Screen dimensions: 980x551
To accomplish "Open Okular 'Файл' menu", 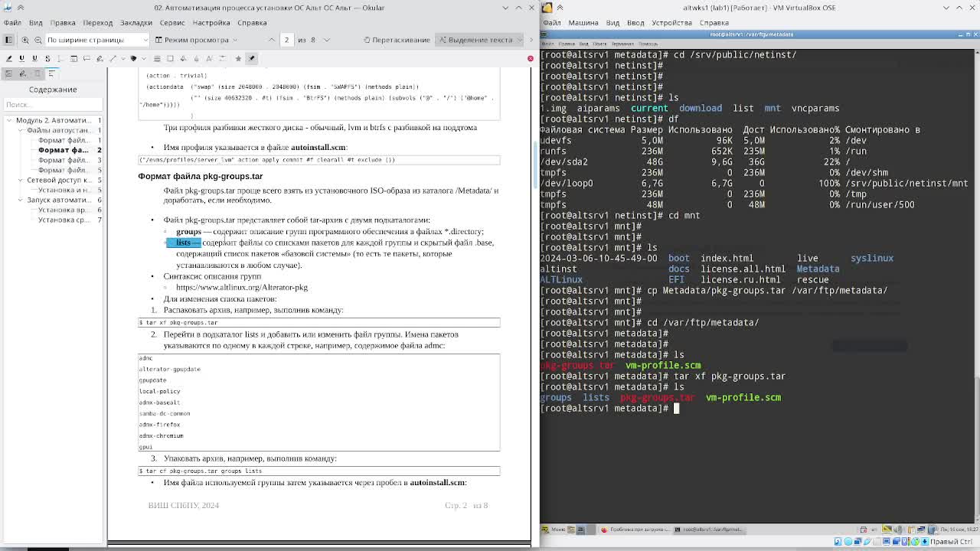I will 13,23.
